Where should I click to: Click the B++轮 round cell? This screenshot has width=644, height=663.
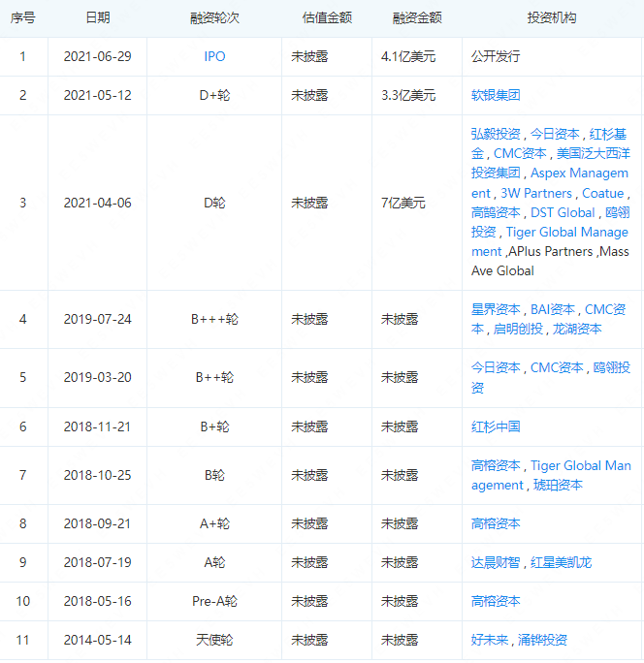pos(214,377)
